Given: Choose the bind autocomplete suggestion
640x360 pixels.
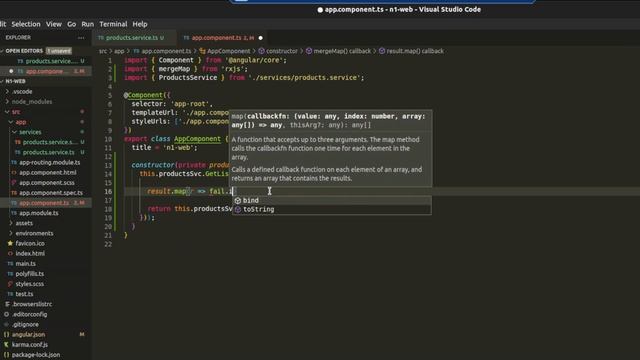Looking at the screenshot, I should click(332, 200).
